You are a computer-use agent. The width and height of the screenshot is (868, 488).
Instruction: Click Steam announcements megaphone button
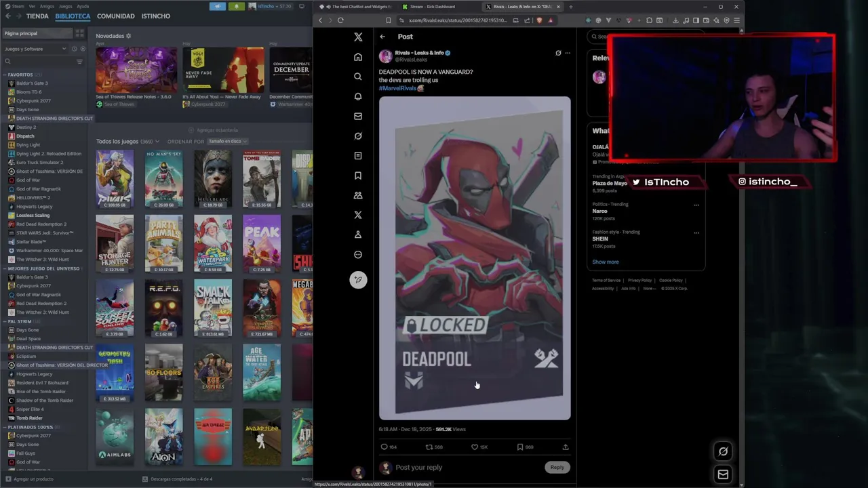[x=218, y=6]
